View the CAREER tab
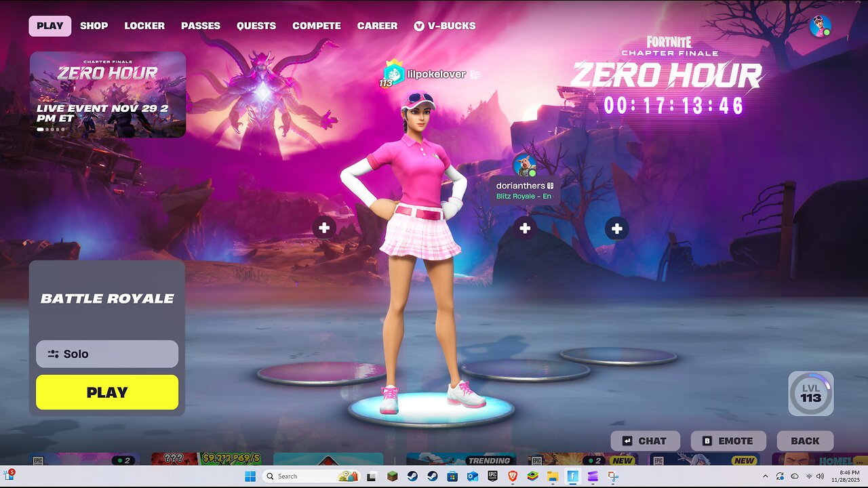Viewport: 868px width, 488px height. tap(378, 26)
